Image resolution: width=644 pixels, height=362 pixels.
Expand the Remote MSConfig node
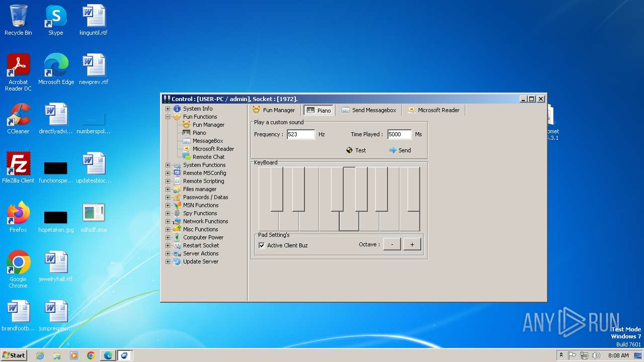pos(168,173)
